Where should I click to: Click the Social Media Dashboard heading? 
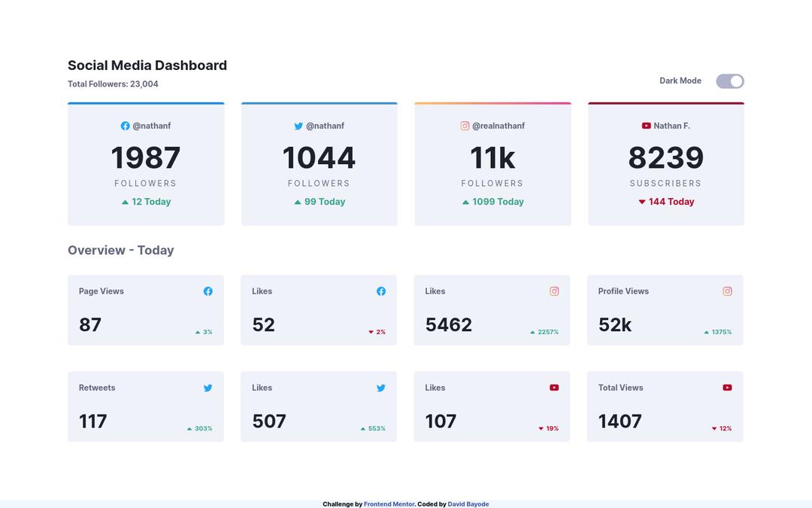[x=147, y=65]
